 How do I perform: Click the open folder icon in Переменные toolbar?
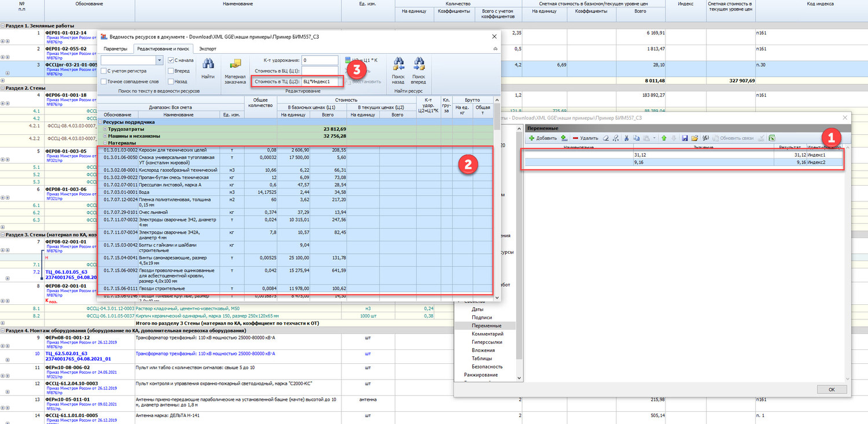[x=694, y=138]
